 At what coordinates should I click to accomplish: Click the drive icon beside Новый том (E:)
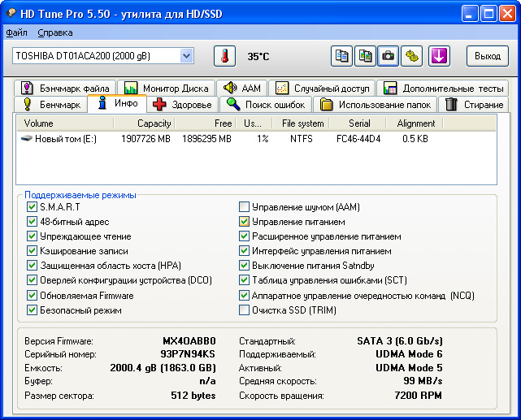coord(27,138)
